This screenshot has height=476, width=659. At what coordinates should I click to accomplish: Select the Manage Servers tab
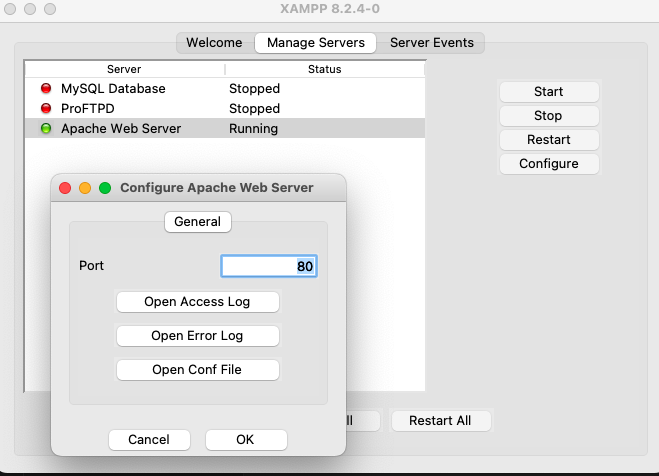(316, 43)
